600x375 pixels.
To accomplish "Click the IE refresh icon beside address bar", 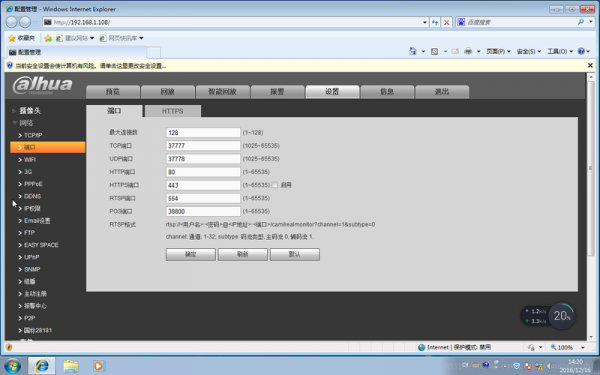I will click(x=435, y=22).
